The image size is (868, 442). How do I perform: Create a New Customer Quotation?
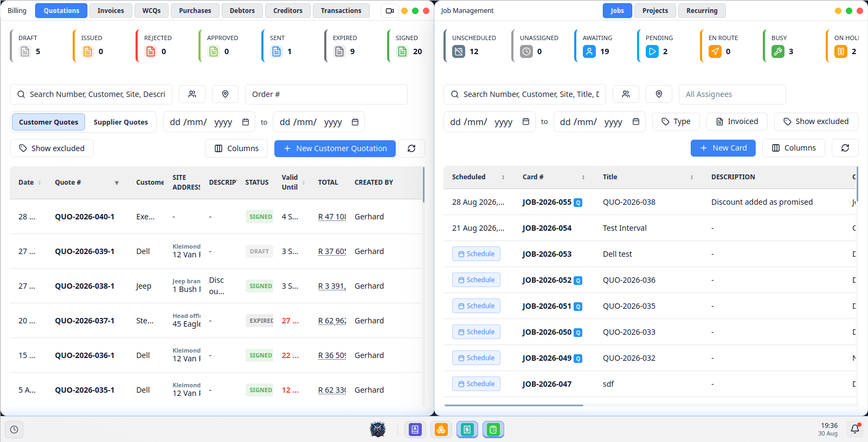pyautogui.click(x=335, y=148)
